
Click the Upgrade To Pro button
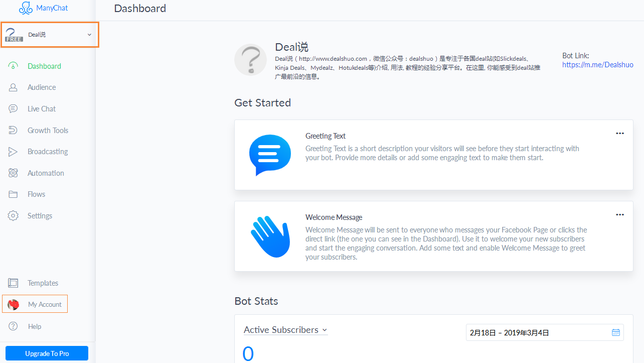click(47, 353)
